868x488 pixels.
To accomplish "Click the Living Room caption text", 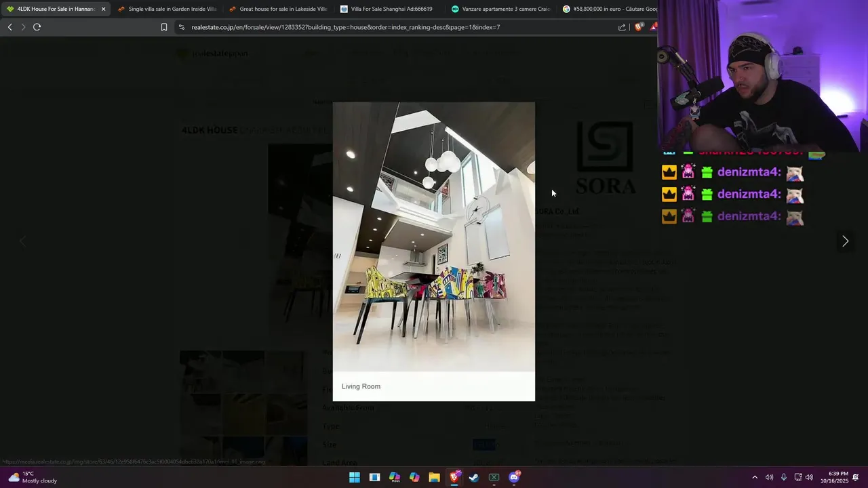I will tap(361, 386).
